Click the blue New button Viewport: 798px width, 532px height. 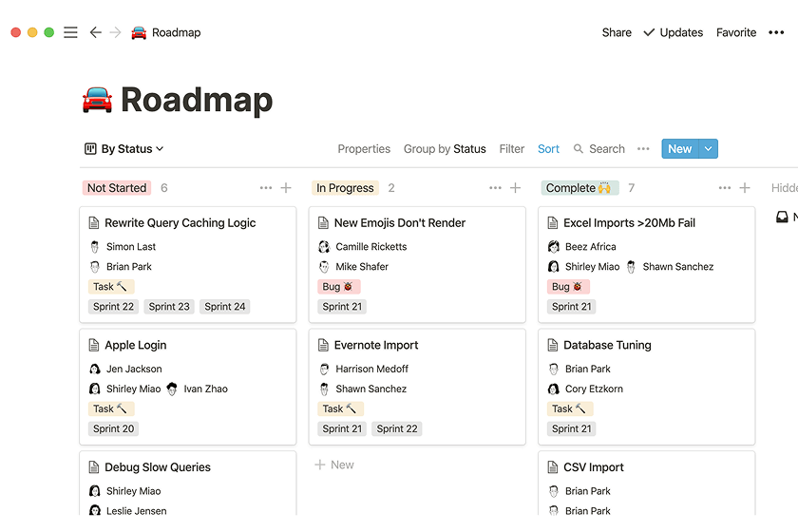(x=679, y=149)
